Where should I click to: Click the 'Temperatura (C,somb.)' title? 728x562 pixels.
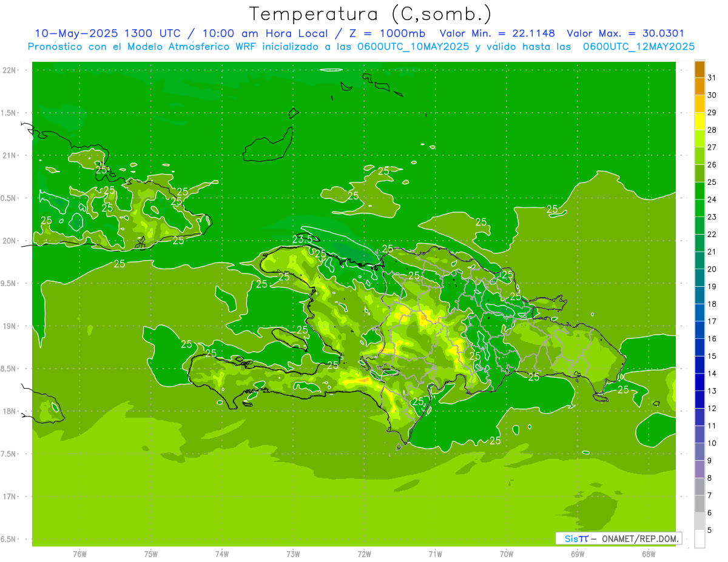[371, 15]
